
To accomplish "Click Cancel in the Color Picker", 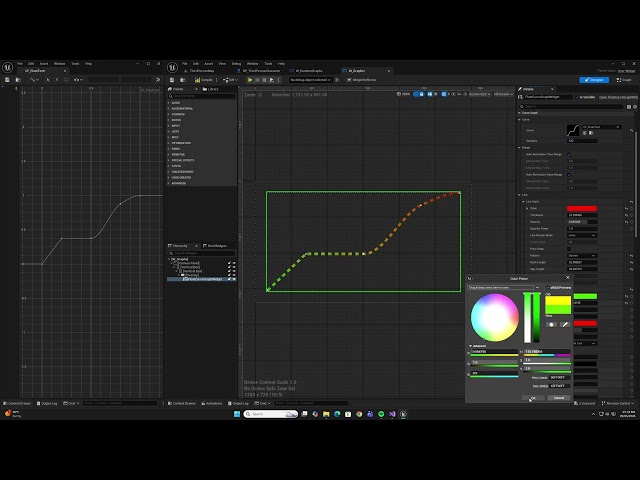I will click(559, 398).
